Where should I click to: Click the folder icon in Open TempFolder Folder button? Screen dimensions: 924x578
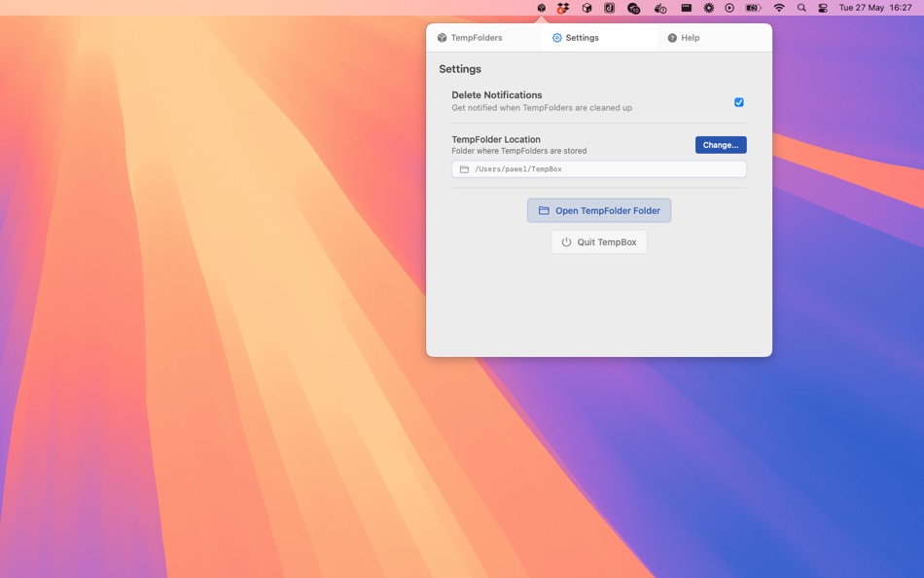pos(543,210)
